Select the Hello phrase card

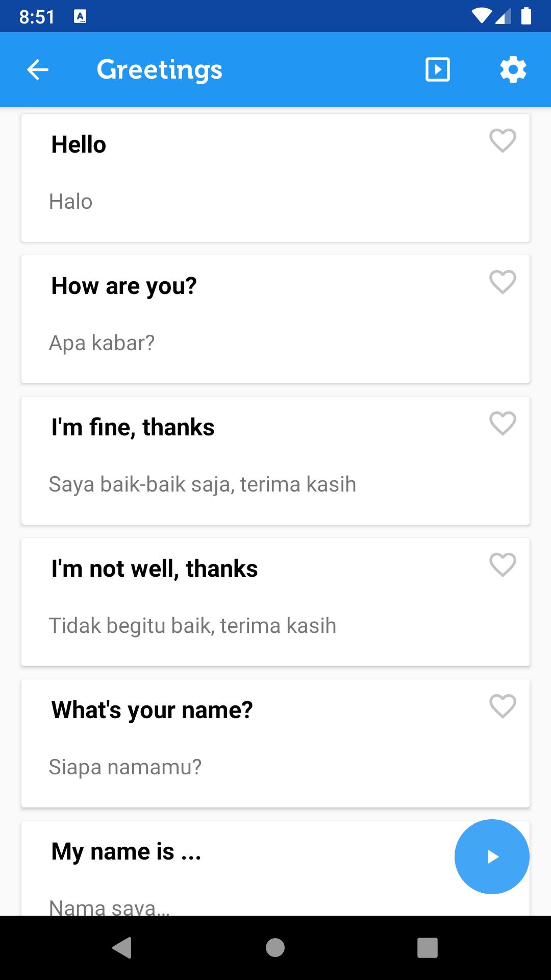click(275, 178)
